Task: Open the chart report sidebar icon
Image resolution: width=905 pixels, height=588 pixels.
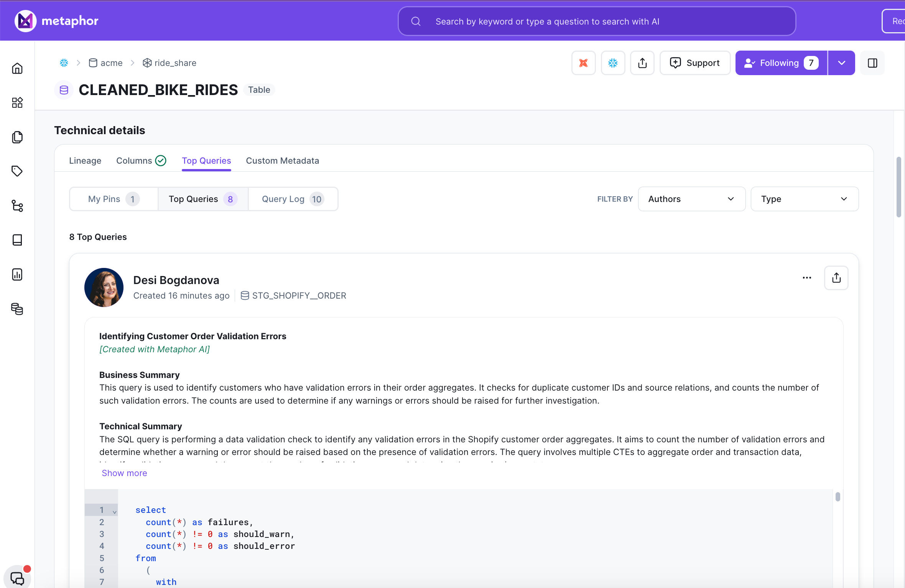Action: click(x=17, y=274)
